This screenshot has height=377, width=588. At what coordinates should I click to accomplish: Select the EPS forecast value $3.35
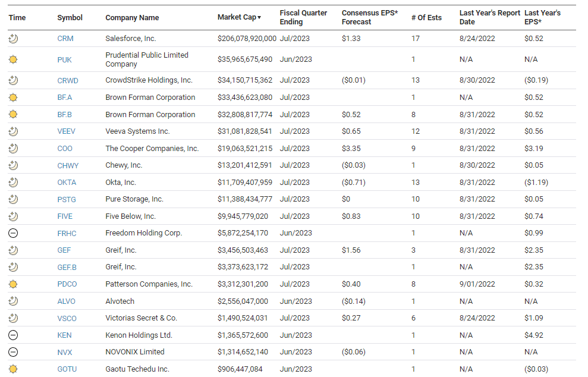coord(351,149)
